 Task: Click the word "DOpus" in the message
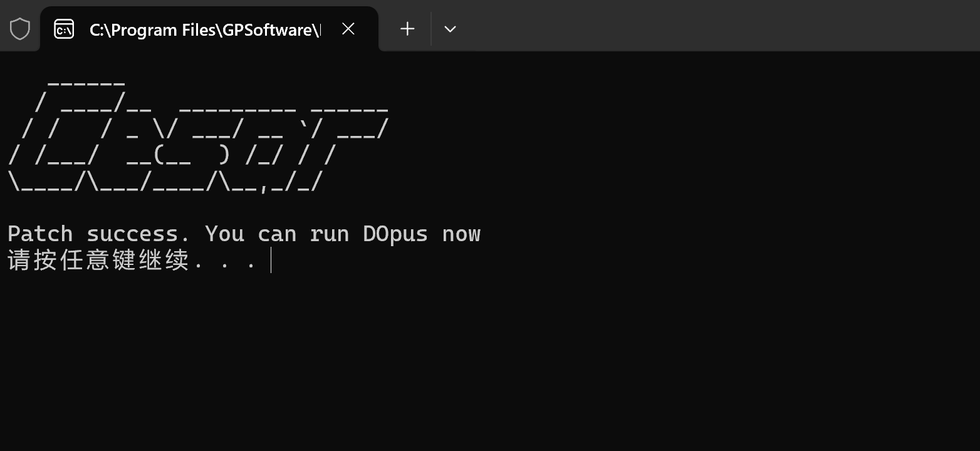(x=395, y=234)
